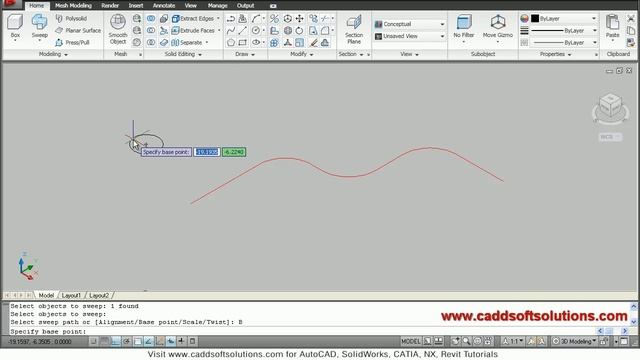Select the Move tool in Modify
This screenshot has height=360, width=640.
coord(300,18)
